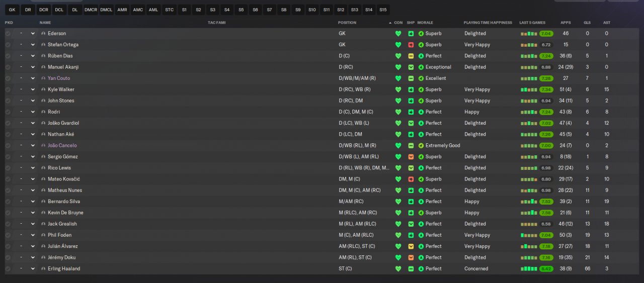Image resolution: width=644 pixels, height=283 pixels.
Task: Click Stefan Ortega's last 5 games form bars
Action: tap(529, 45)
